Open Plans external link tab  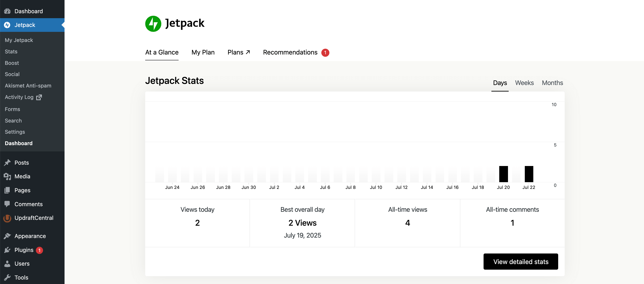pyautogui.click(x=238, y=52)
